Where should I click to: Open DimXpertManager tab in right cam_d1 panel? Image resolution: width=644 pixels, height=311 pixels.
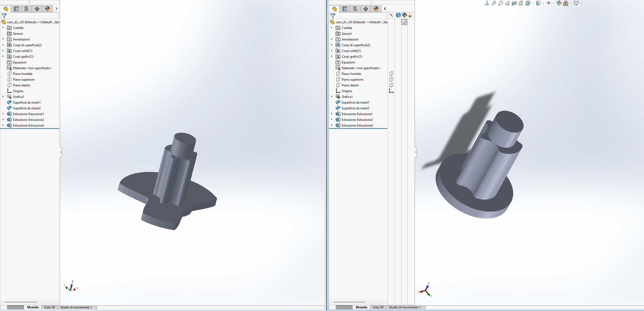click(x=366, y=9)
